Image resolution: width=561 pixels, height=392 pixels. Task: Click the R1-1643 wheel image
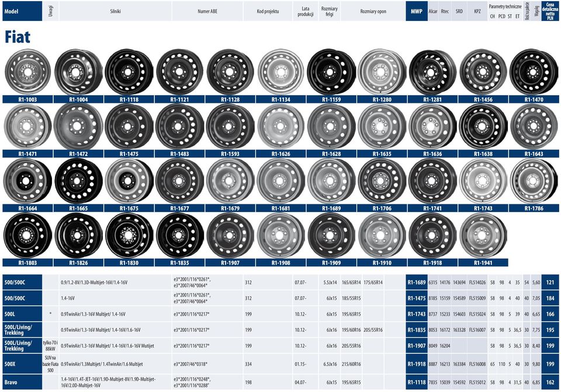pyautogui.click(x=534, y=126)
